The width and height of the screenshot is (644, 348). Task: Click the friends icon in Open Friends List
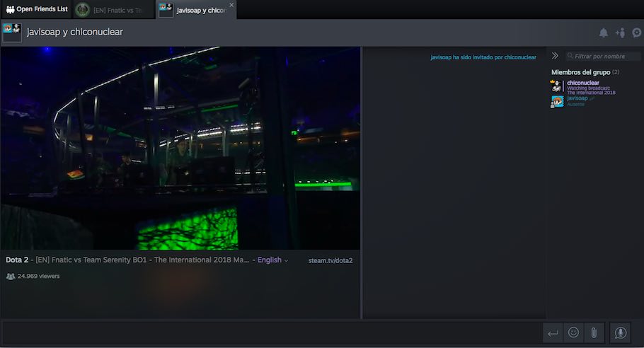point(11,9)
